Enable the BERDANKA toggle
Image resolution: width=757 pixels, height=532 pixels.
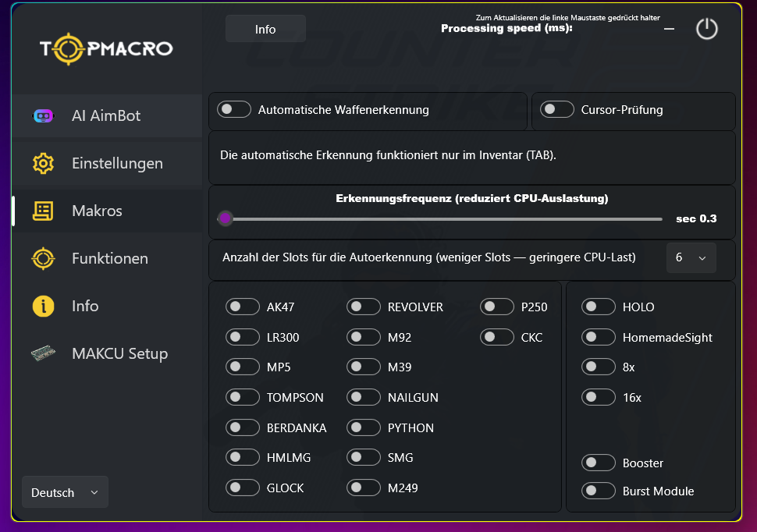click(x=243, y=427)
